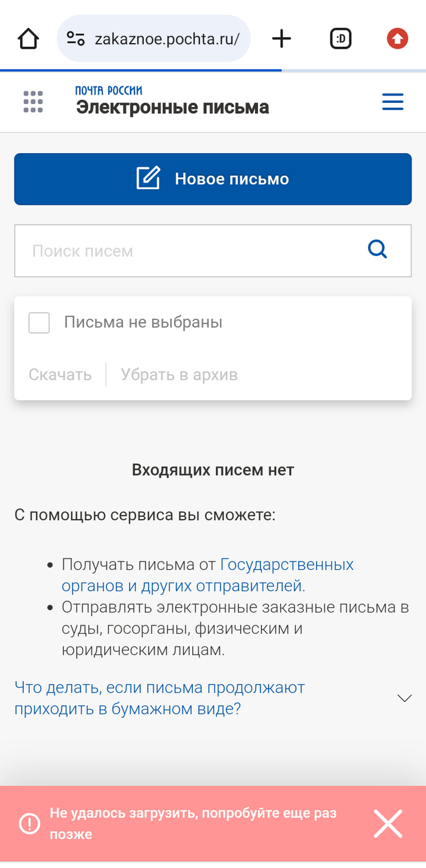
Task: Tap the zakaznoe.pochta.ru address bar
Action: coord(167,40)
